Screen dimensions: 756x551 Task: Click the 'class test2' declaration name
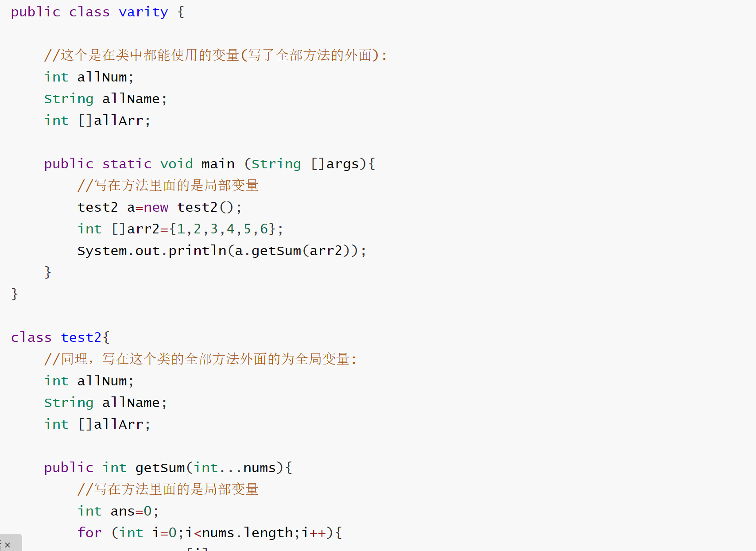tap(81, 338)
